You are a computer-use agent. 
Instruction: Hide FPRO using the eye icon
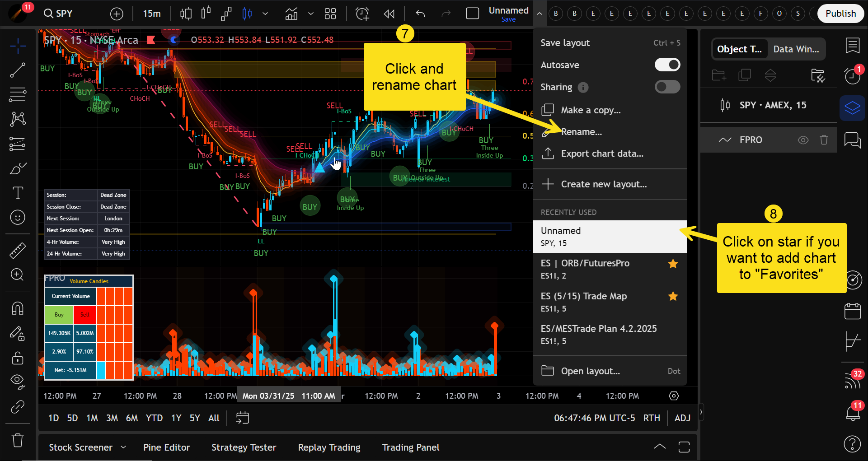click(x=803, y=140)
